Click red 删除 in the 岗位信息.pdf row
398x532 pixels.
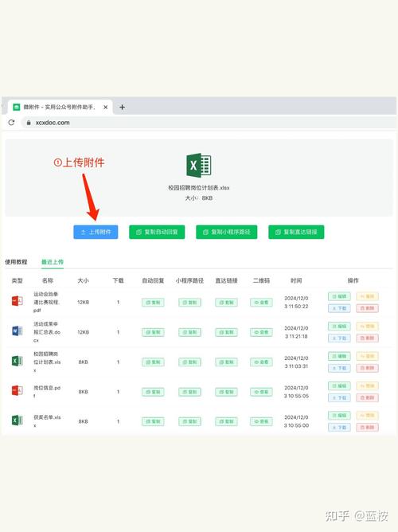click(367, 397)
